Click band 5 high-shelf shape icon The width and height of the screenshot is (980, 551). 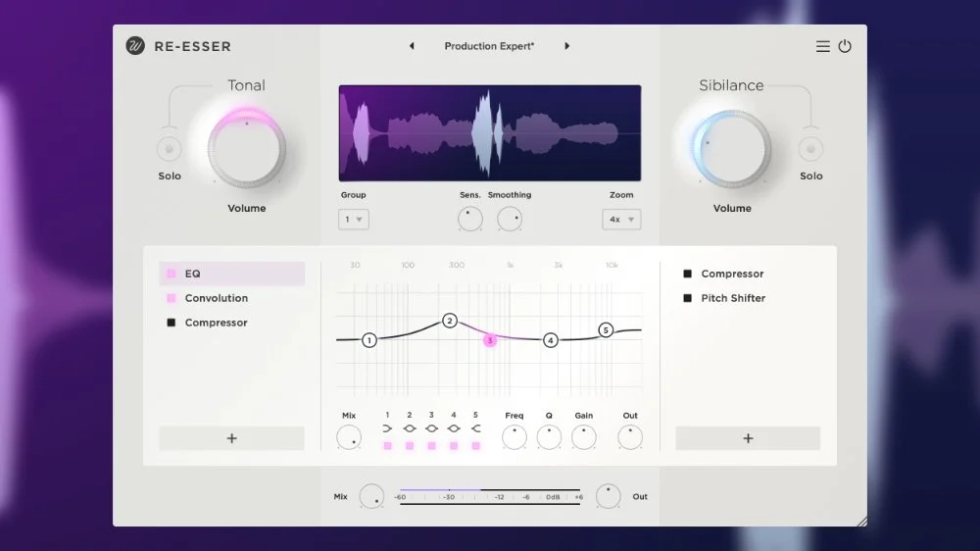pyautogui.click(x=475, y=428)
